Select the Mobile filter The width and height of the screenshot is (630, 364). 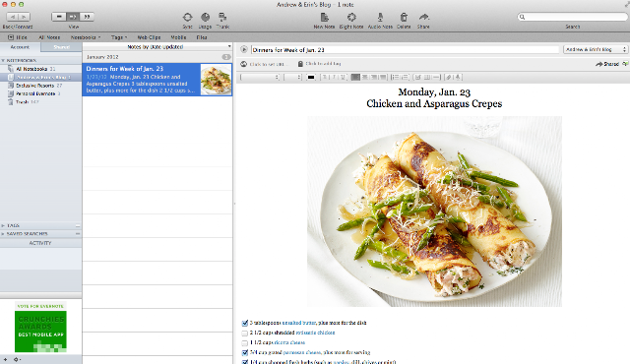[x=178, y=37]
